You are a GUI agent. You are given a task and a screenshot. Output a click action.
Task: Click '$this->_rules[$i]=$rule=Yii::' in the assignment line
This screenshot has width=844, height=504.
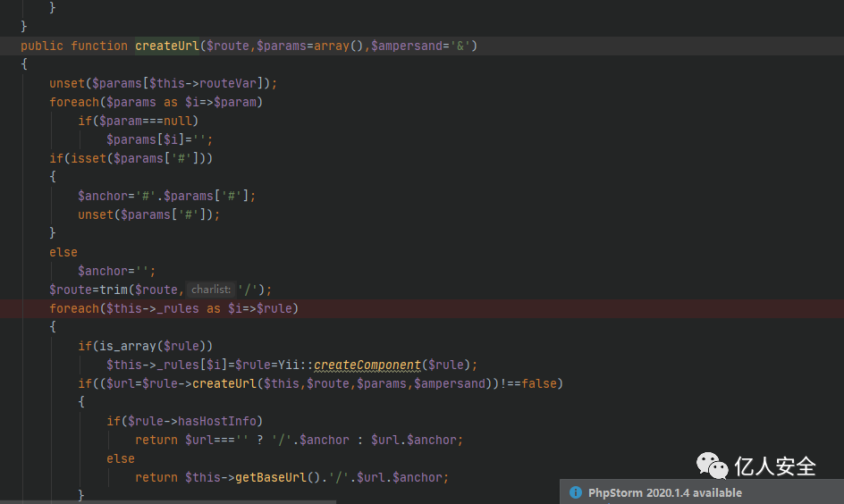210,365
